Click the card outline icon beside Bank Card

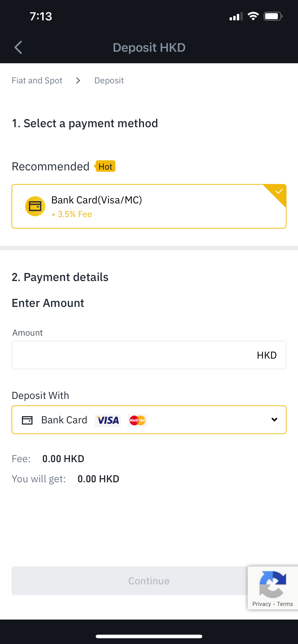coord(27,420)
